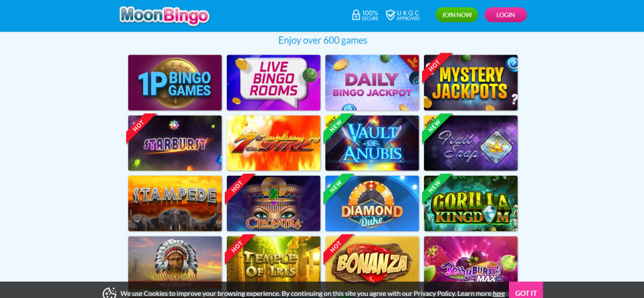Viewport: 644px width, 298px height.
Task: Click the HOT ribbon on the Starburst tile
Action: click(140, 126)
